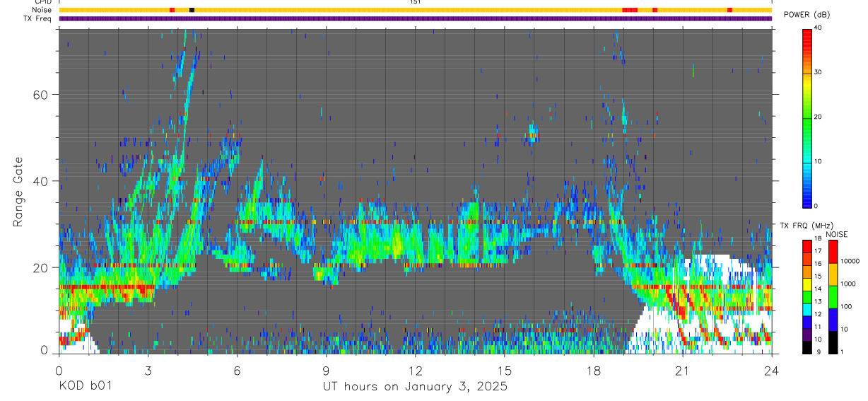Click the 'KOD b01' radar label
Image resolution: width=868 pixels, height=401 pixels.
pos(85,387)
